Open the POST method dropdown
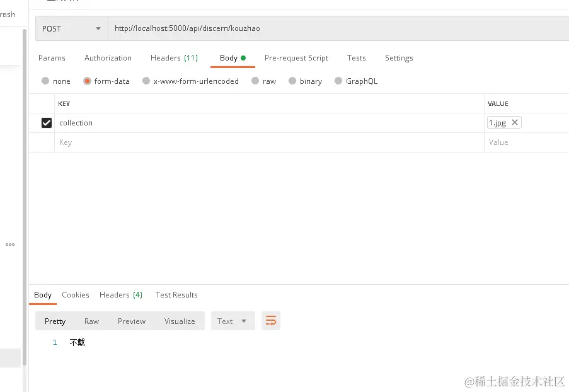 (71, 28)
